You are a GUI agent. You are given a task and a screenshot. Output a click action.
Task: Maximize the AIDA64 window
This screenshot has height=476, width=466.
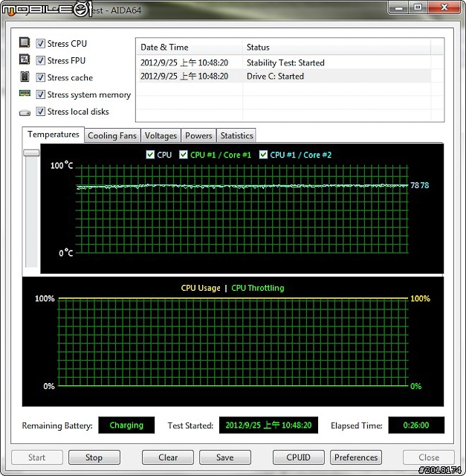(x=418, y=7)
